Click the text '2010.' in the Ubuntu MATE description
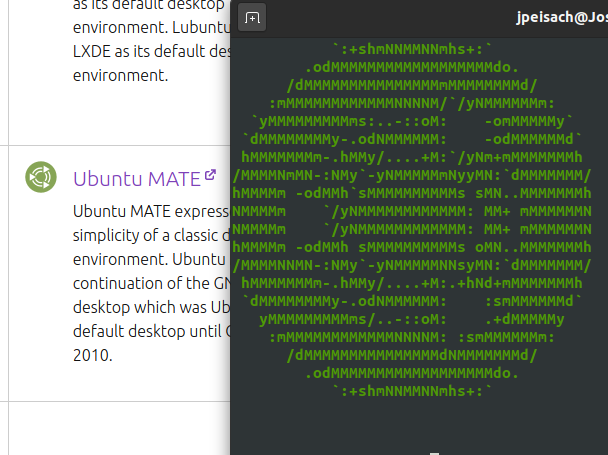608x455 pixels. click(93, 355)
